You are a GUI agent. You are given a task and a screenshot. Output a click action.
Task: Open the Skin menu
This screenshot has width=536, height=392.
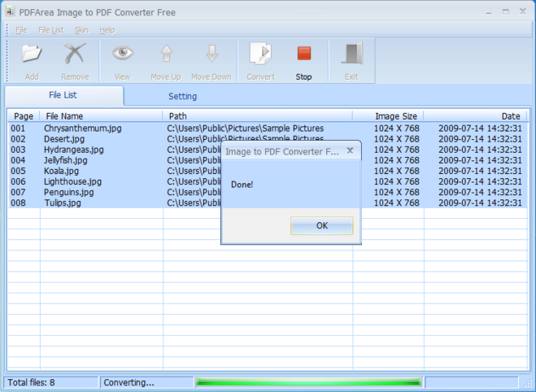click(81, 30)
